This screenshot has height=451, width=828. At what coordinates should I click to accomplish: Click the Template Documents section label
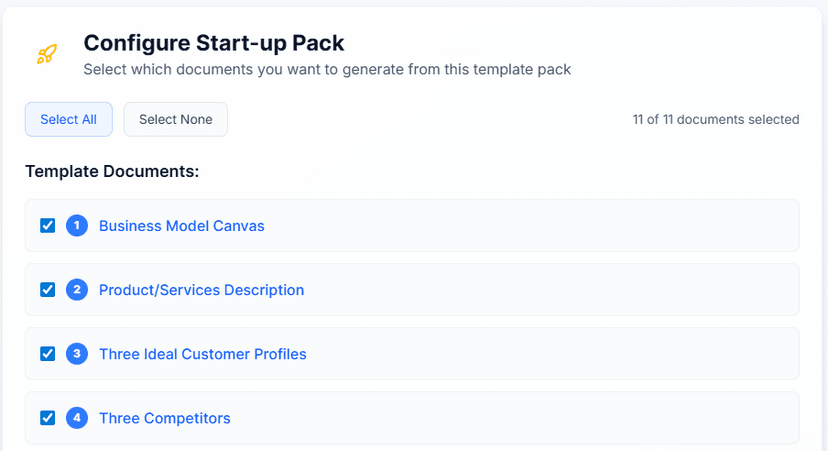click(x=112, y=171)
